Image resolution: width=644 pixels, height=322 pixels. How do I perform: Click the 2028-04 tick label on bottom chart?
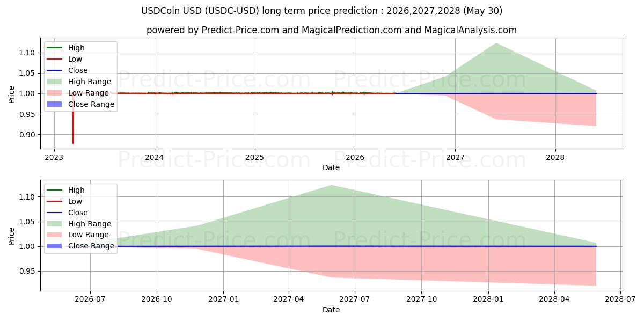(x=554, y=300)
